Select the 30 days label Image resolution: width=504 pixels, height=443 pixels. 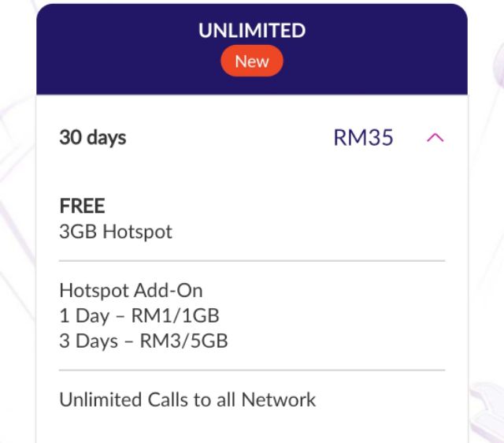[x=93, y=138]
